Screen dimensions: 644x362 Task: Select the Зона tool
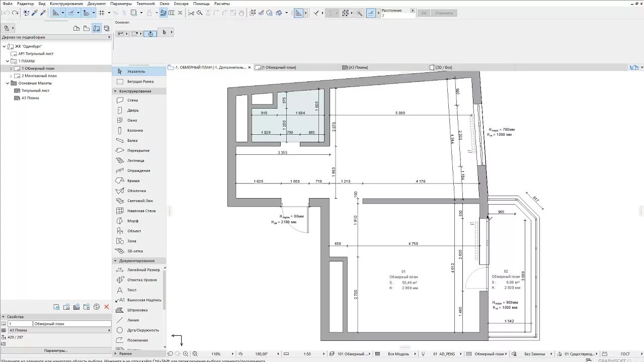click(139, 241)
